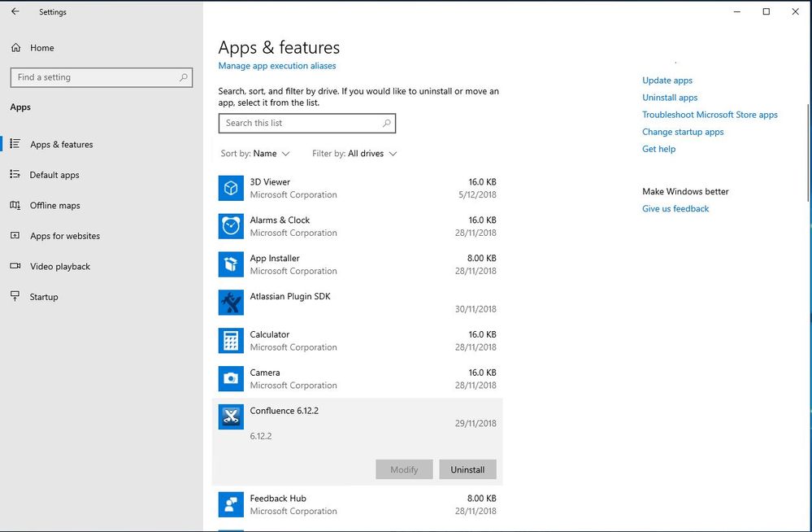Focus the Find a setting field
812x532 pixels.
pos(102,77)
